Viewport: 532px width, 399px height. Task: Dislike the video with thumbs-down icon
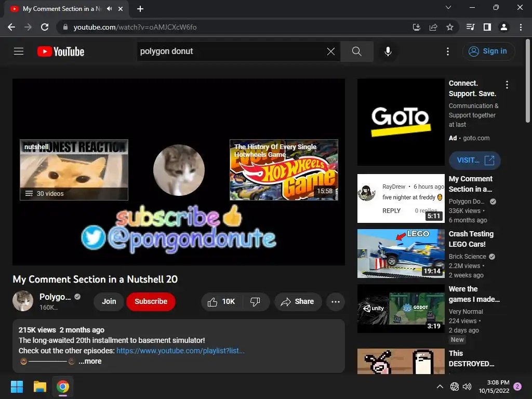(x=255, y=302)
